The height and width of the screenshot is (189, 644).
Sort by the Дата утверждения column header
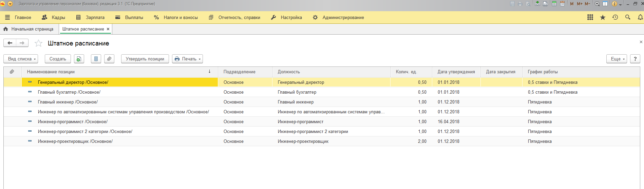pyautogui.click(x=456, y=72)
